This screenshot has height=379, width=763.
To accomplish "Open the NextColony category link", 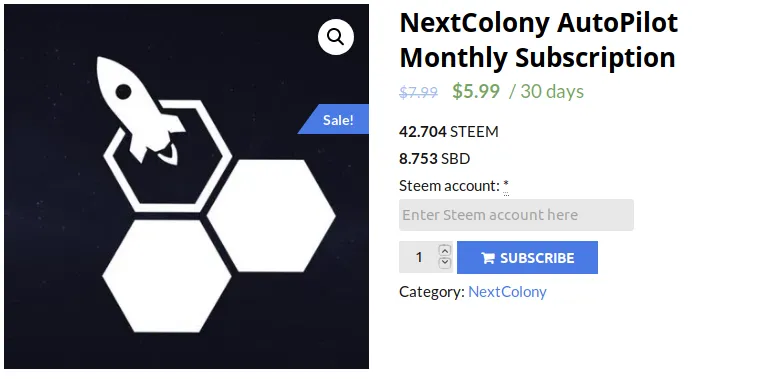I will [x=507, y=292].
